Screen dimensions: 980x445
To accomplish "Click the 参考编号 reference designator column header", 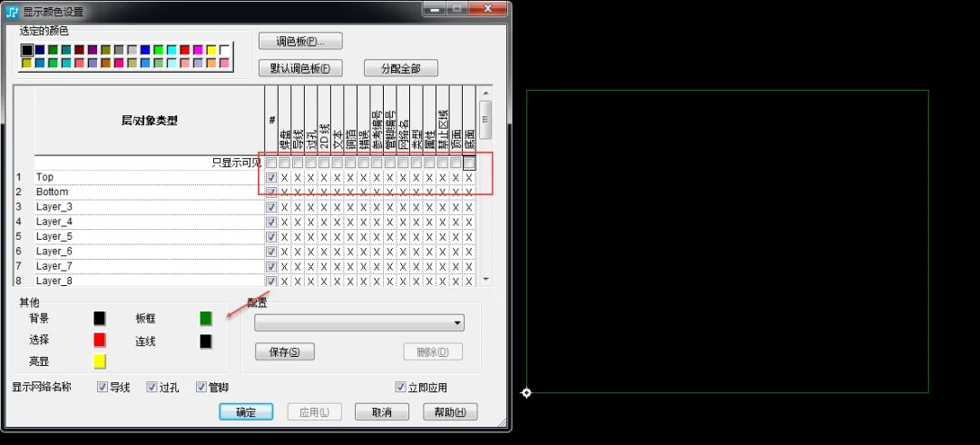I will click(377, 120).
